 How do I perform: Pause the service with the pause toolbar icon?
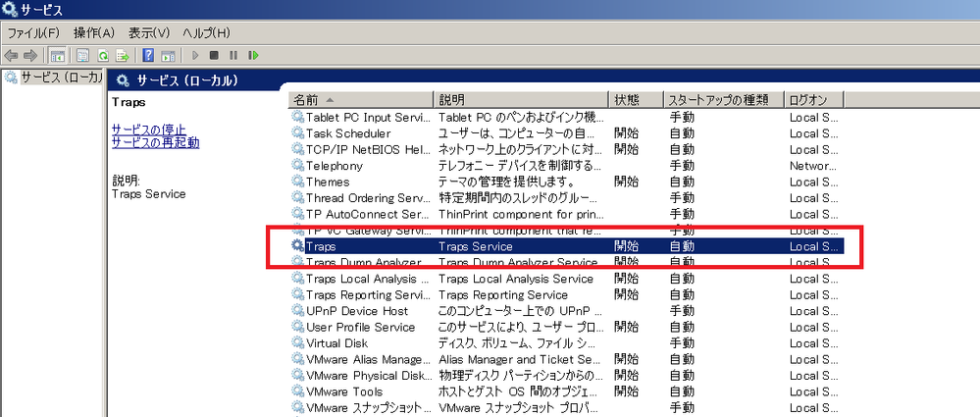(x=233, y=56)
